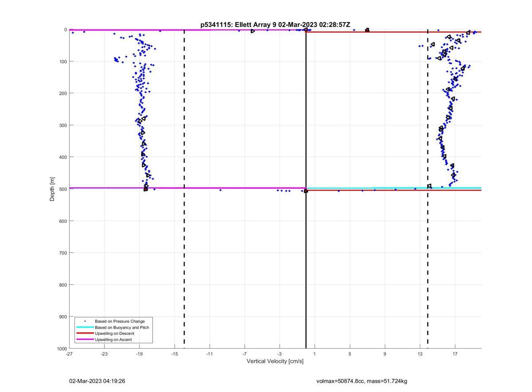532x392 pixels.
Task: Select the 'Vertical Velocity [cm/s]' x-axis label
Action: [275, 361]
